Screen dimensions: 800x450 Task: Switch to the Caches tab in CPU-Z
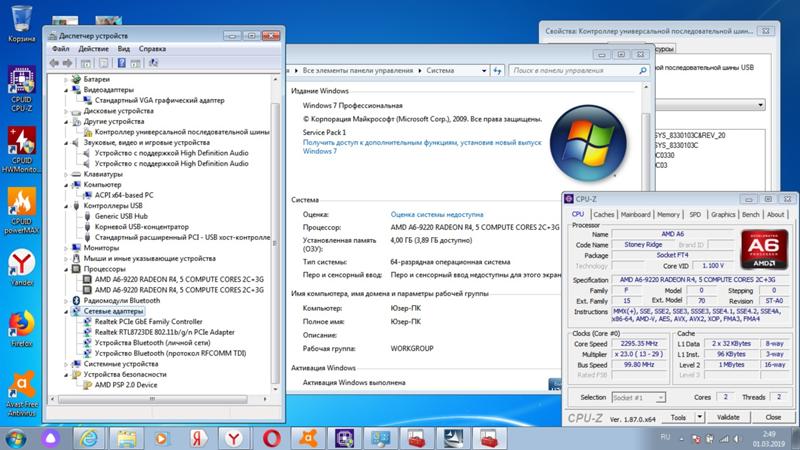tap(604, 214)
